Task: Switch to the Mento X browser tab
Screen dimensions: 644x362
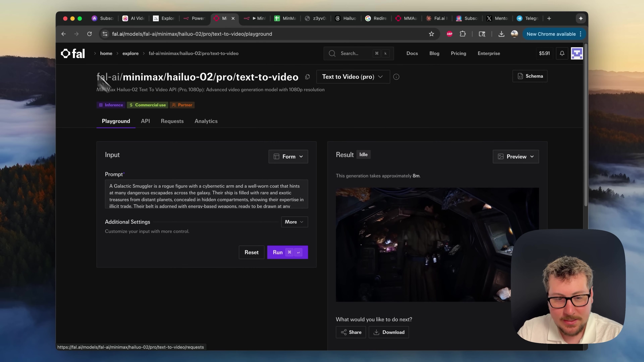Action: [x=497, y=18]
